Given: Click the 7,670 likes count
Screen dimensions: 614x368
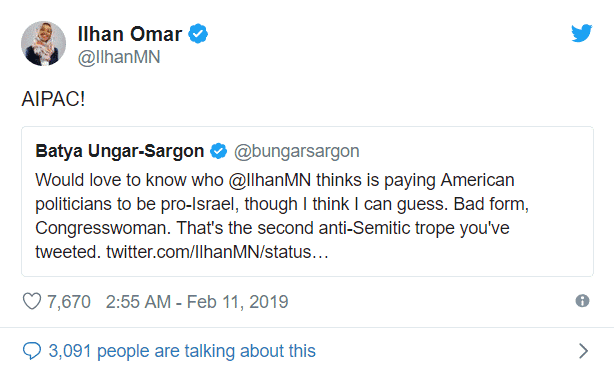Looking at the screenshot, I should [69, 302].
